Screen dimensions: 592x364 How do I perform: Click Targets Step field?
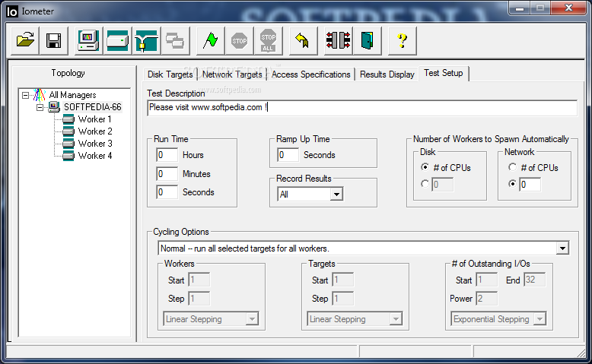(x=343, y=299)
